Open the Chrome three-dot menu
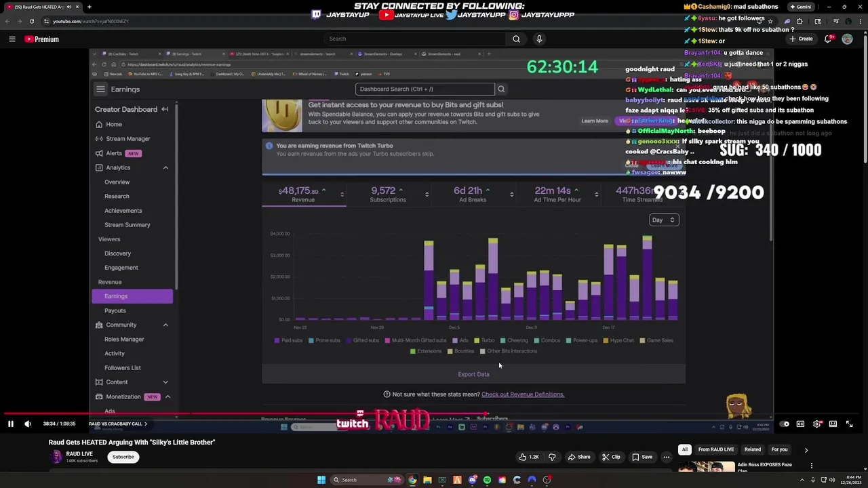 click(x=859, y=21)
